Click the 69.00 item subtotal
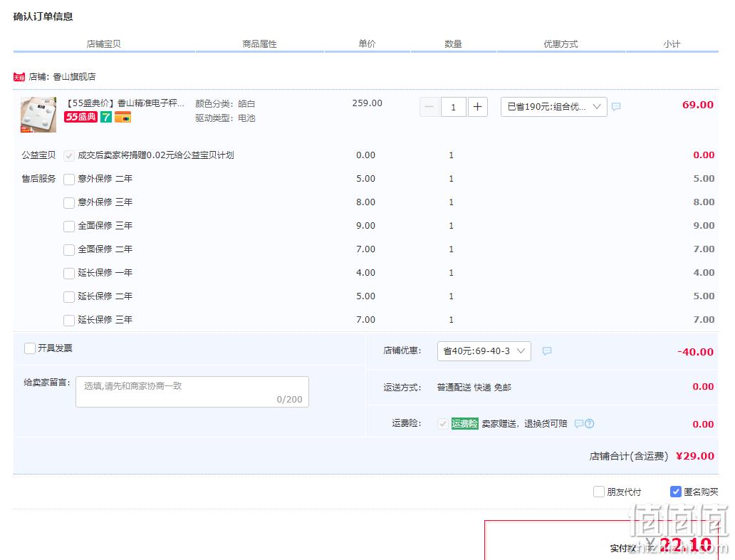Screen dimensions: 735x560 (x=698, y=105)
